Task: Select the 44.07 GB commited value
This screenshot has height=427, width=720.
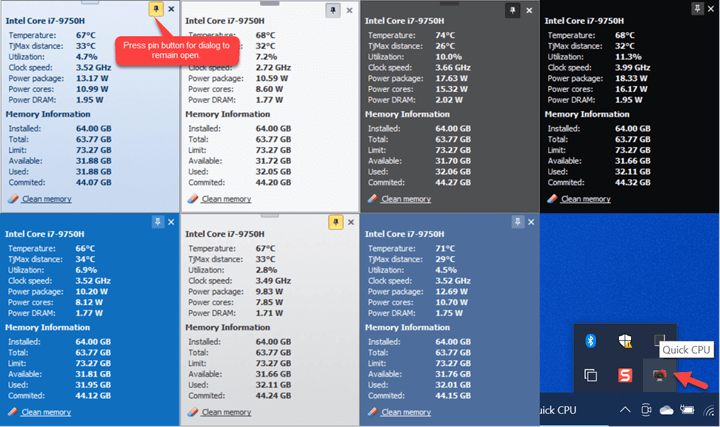Action: 94,182
